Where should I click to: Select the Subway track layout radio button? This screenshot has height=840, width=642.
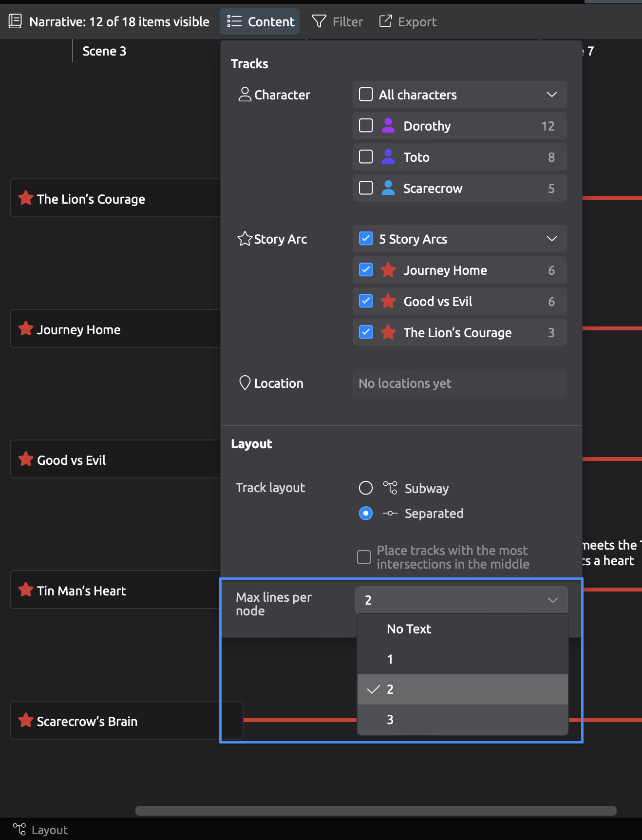click(x=366, y=488)
